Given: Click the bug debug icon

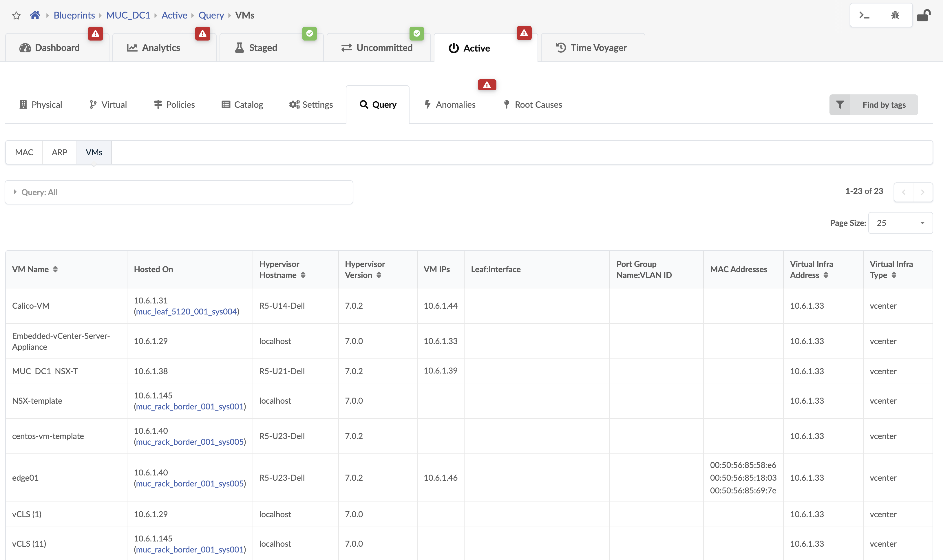Looking at the screenshot, I should pos(895,15).
